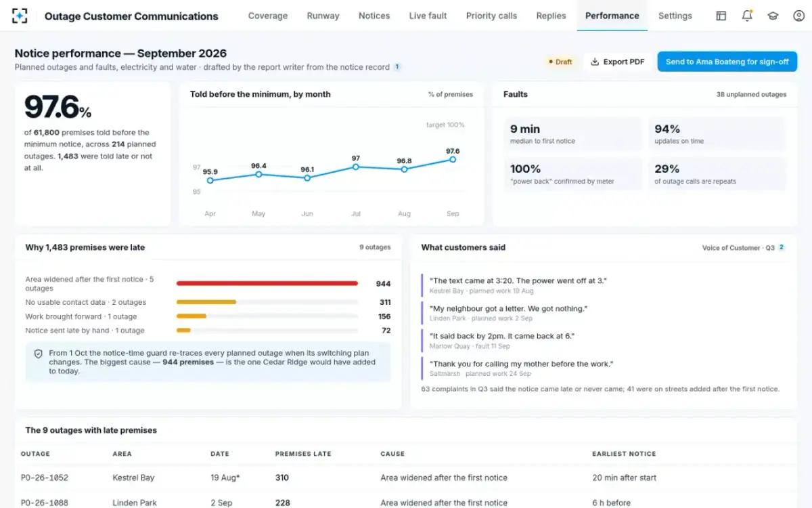Screen dimensions: 812x508
Task: Click the "38 unplanned outages" label
Action: click(x=751, y=95)
